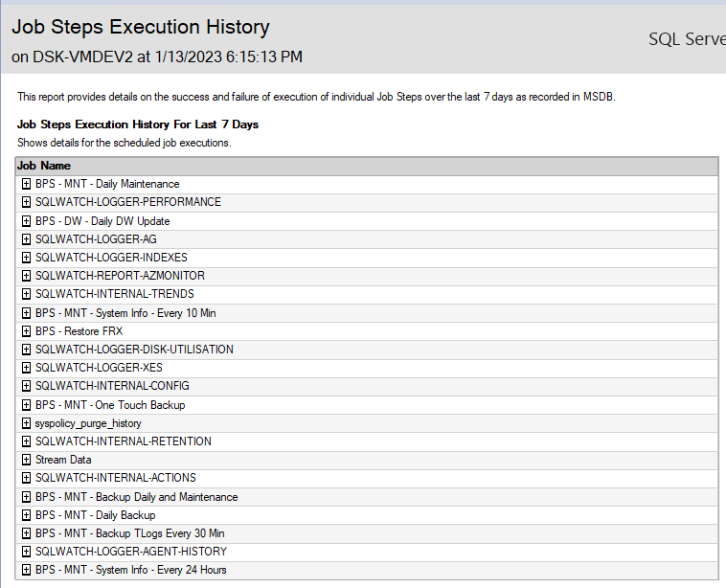Expand SQLWATCH-INTERNAL-RETENTION job row
The height and width of the screenshot is (588, 726).
pos(27,441)
